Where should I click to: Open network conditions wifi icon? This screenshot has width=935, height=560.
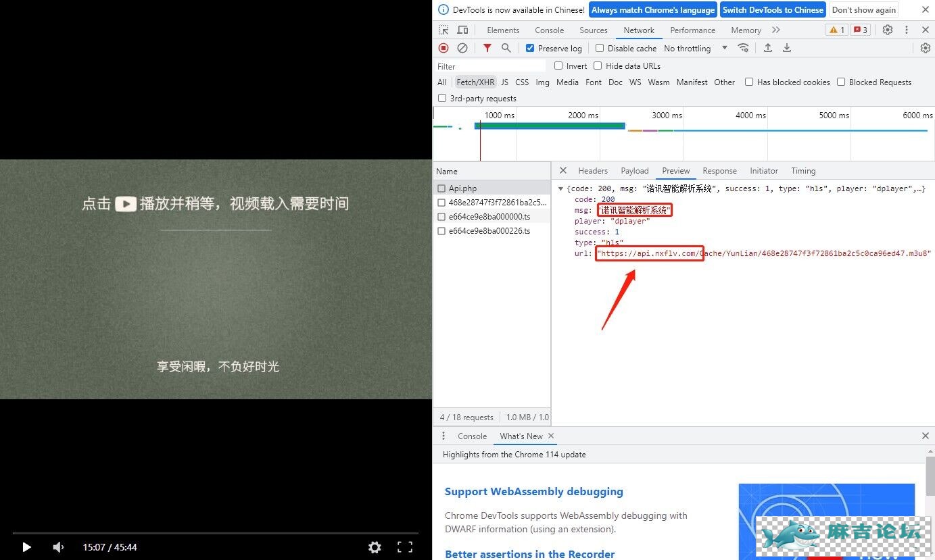(x=743, y=48)
